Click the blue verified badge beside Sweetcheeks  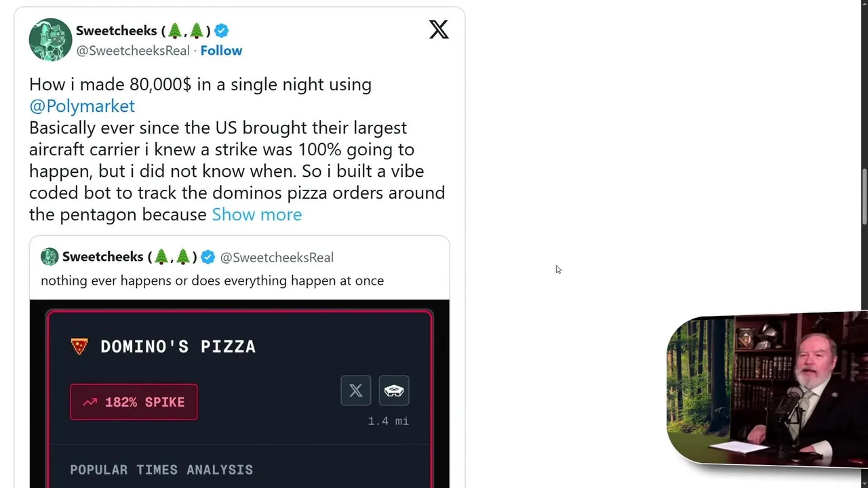point(222,30)
